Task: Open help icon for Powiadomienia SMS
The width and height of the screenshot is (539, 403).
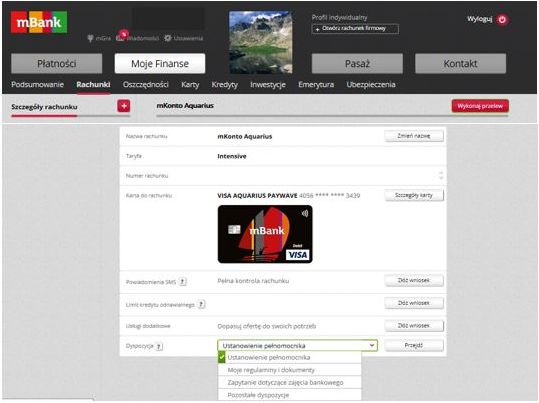Action: [183, 282]
